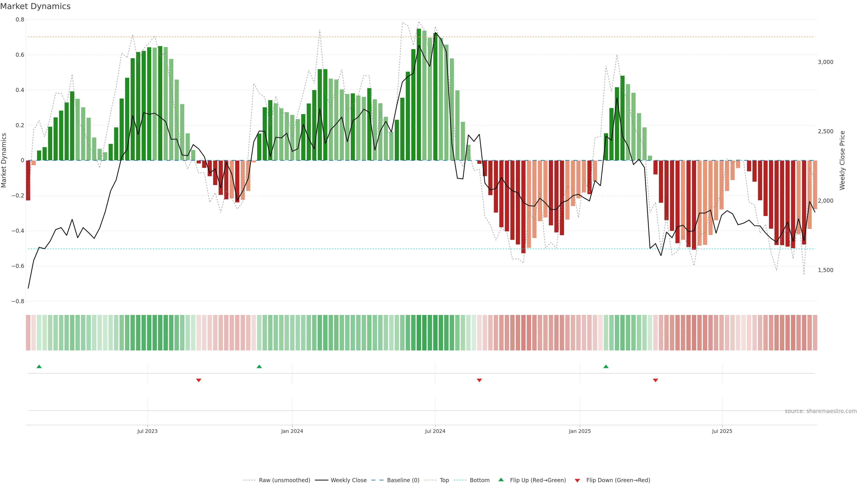868x488 pixels.
Task: Click the Market Dynamics chart title
Action: click(x=35, y=6)
